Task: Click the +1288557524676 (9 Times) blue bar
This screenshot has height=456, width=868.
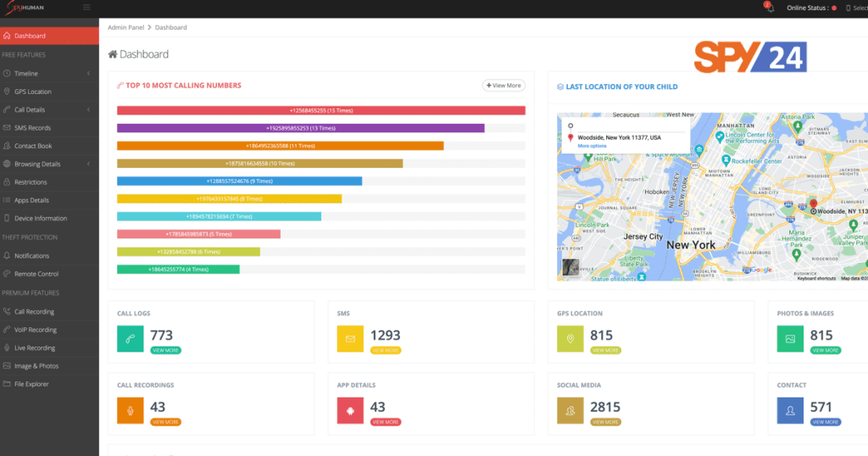Action: click(x=239, y=181)
